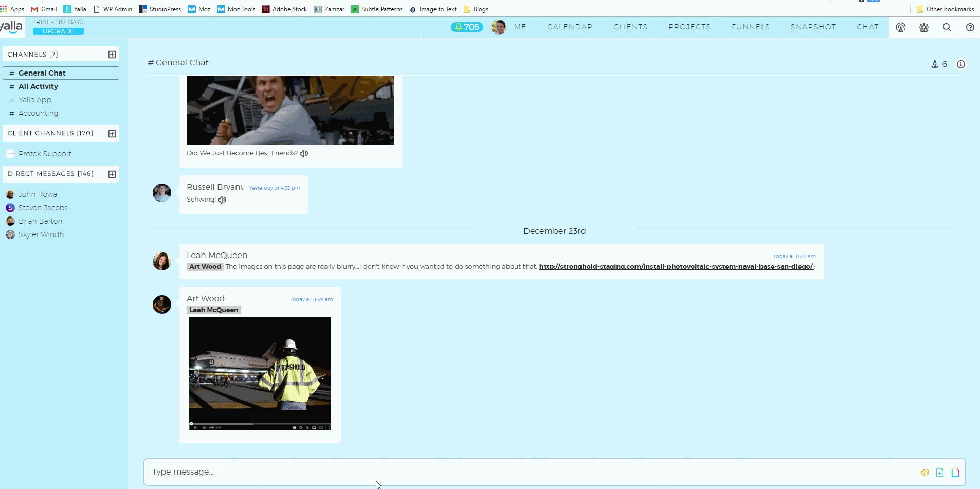980x489 pixels.
Task: Open the Blogs bookmark folder
Action: coord(476,9)
